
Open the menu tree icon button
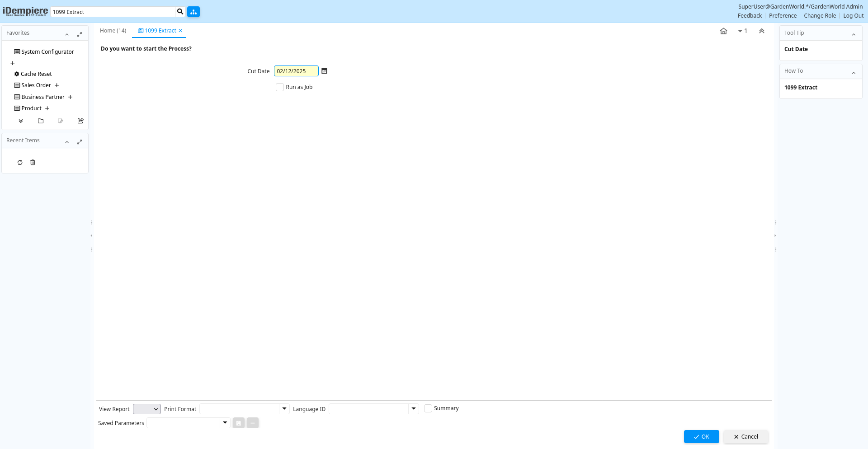pos(193,12)
